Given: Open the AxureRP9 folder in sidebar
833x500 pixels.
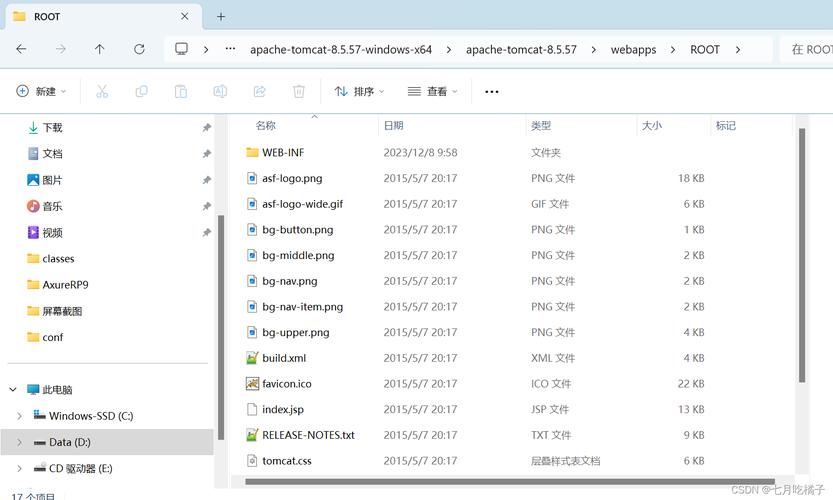Looking at the screenshot, I should (x=65, y=285).
